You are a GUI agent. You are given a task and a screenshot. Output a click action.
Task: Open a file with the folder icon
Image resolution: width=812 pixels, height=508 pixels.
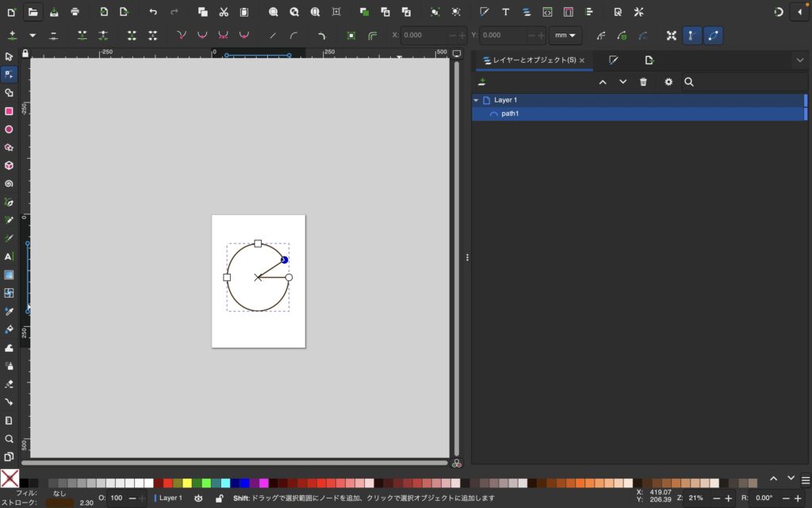click(33, 12)
